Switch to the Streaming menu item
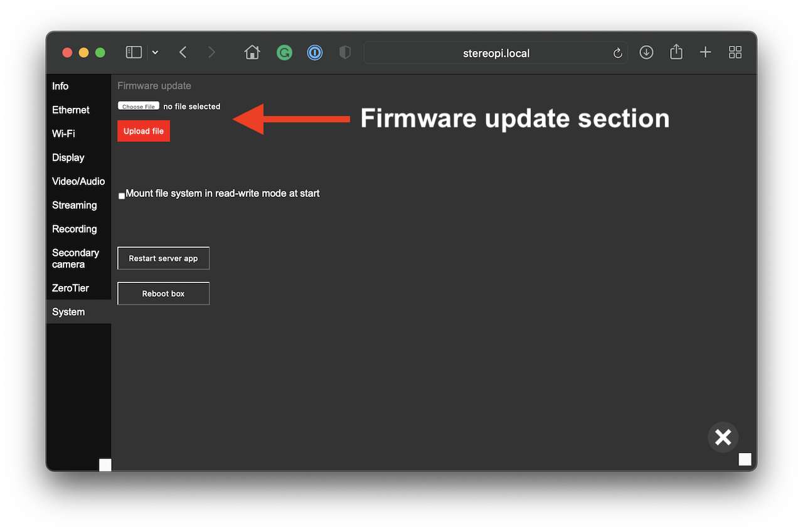The width and height of the screenshot is (803, 532). (74, 205)
